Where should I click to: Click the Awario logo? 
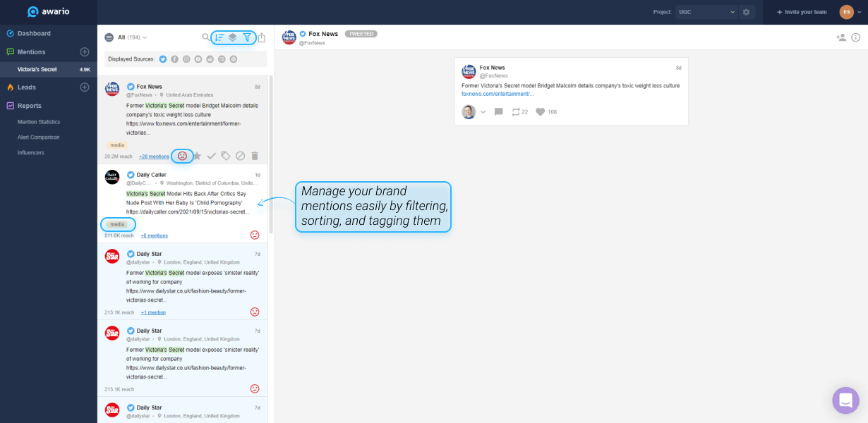pyautogui.click(x=49, y=11)
